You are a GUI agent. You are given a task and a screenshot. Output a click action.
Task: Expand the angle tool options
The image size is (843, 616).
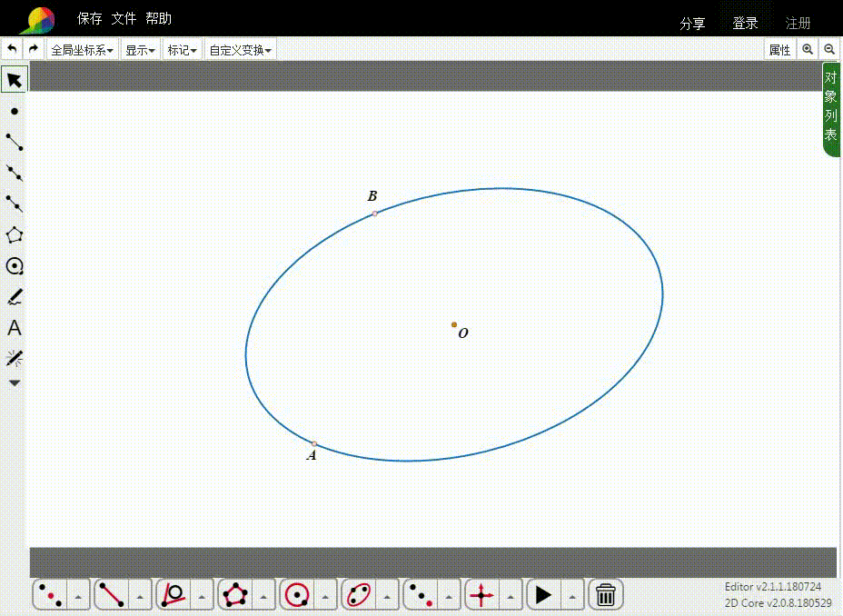(x=202, y=596)
